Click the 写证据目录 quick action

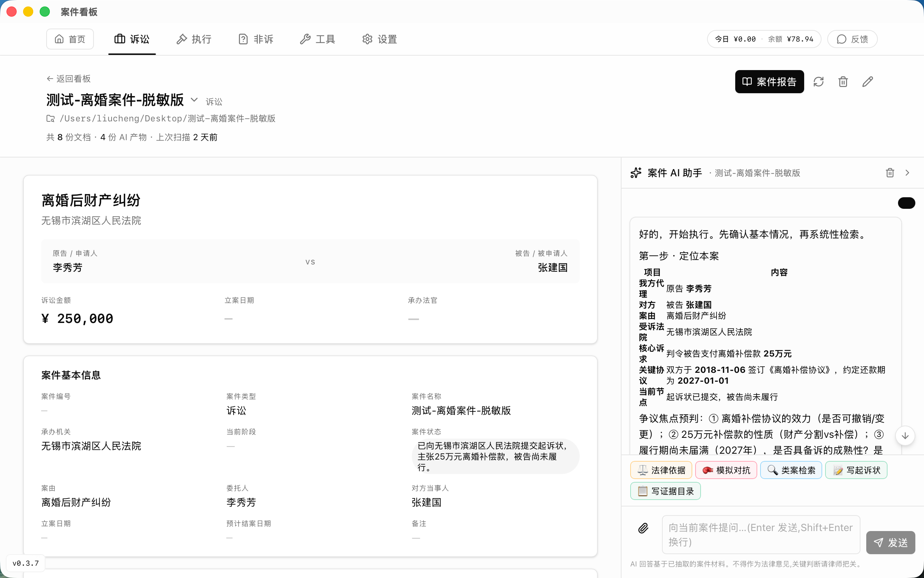point(665,491)
